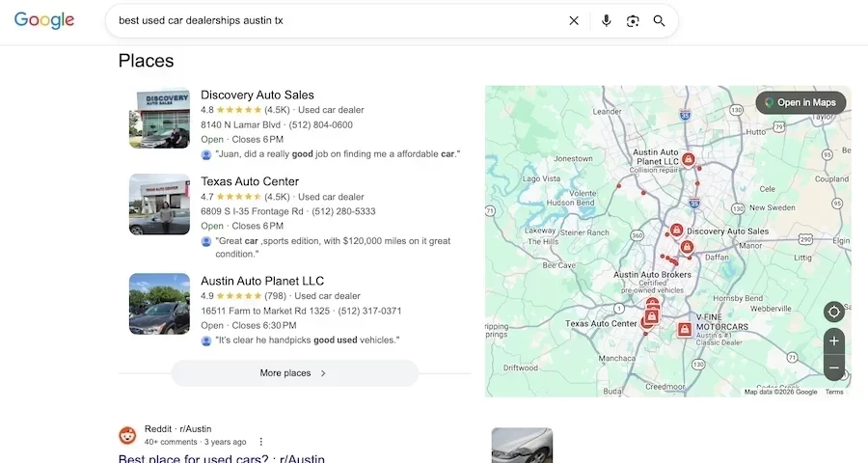Screen dimensions: 868x463
Task: Click the Google logo
Action: point(44,20)
